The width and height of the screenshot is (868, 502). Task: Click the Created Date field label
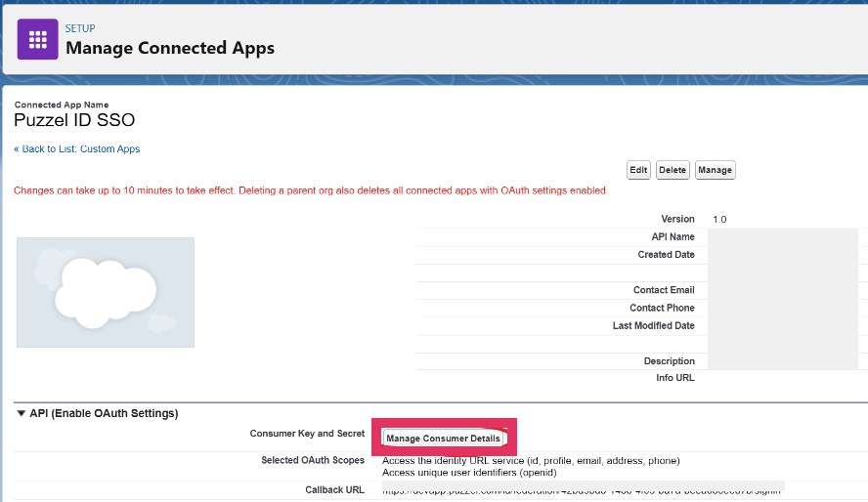(666, 255)
